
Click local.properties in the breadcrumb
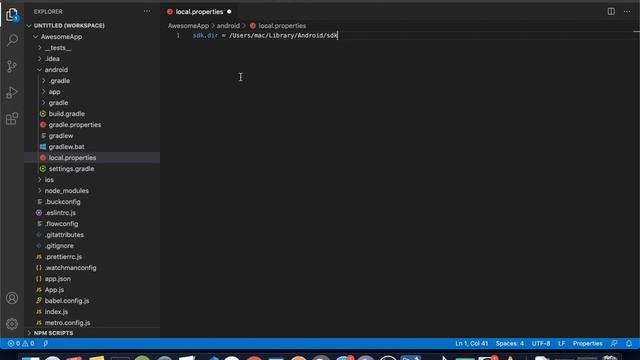(x=282, y=26)
